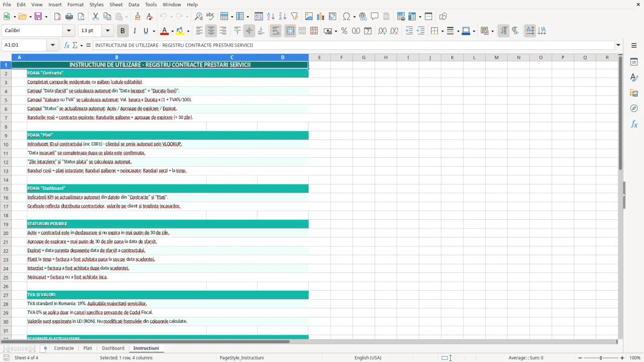Toggle Italic formatting
644x362 pixels.
pyautogui.click(x=135, y=31)
